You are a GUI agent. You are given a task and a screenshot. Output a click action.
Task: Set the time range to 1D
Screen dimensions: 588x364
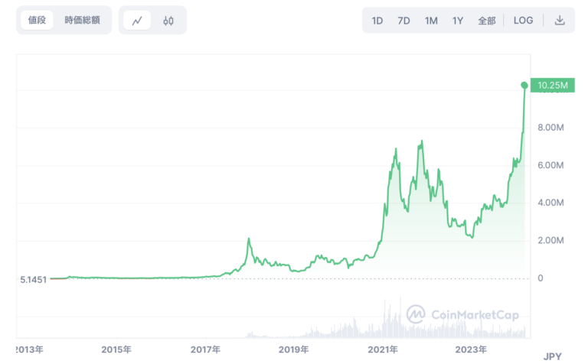click(377, 21)
